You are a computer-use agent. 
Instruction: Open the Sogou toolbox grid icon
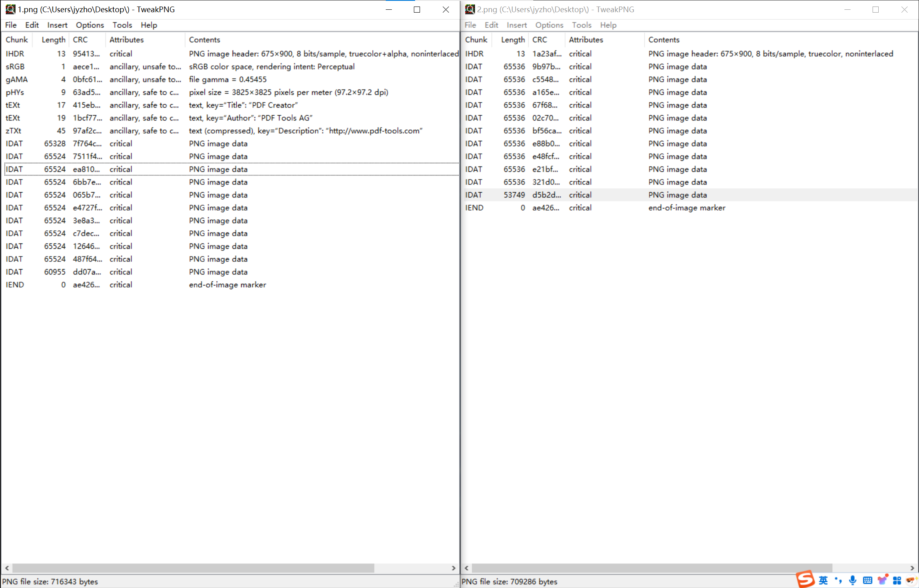[897, 580]
